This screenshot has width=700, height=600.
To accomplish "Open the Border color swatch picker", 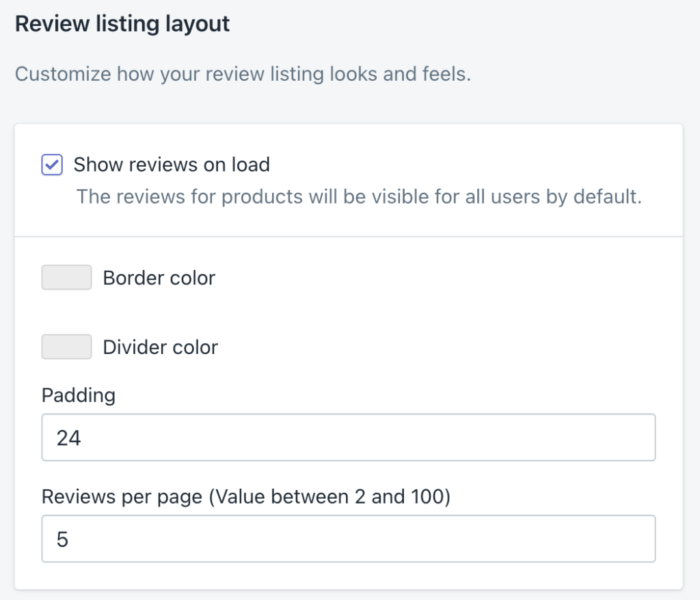I will click(x=66, y=278).
